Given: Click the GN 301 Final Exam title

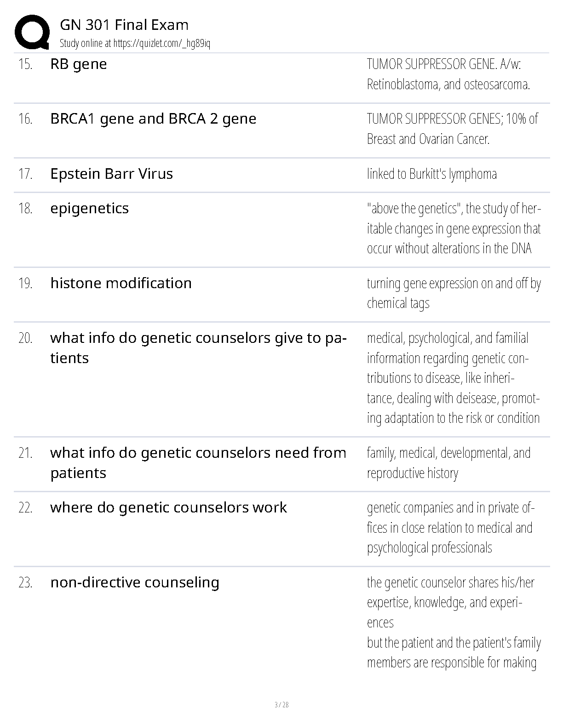Looking at the screenshot, I should pos(124,25).
